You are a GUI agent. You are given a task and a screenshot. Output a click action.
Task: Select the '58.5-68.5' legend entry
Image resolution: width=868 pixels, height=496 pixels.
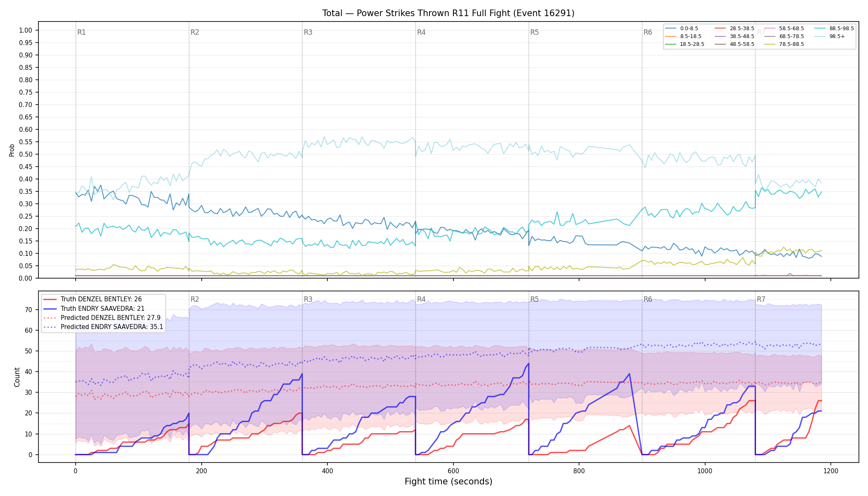784,29
